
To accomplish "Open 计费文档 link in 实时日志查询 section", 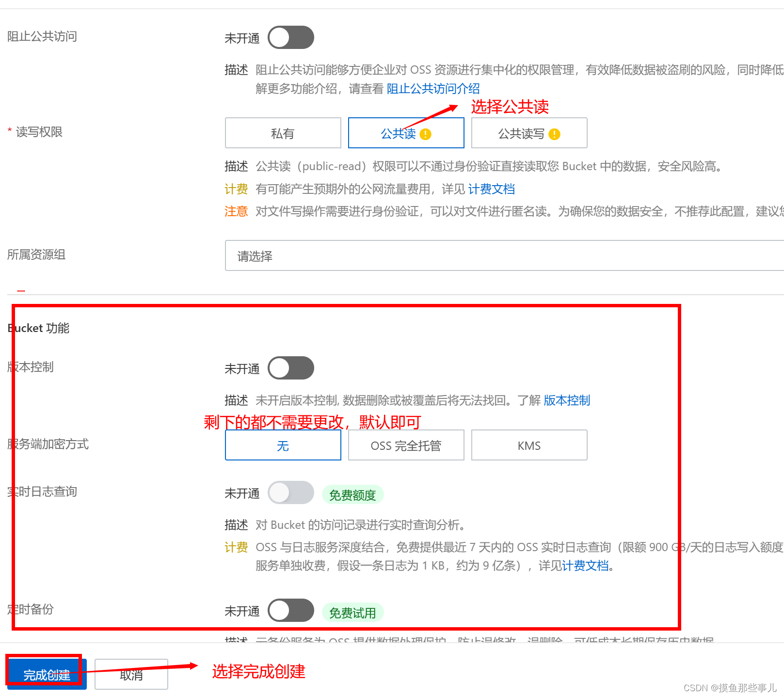I will pyautogui.click(x=585, y=566).
